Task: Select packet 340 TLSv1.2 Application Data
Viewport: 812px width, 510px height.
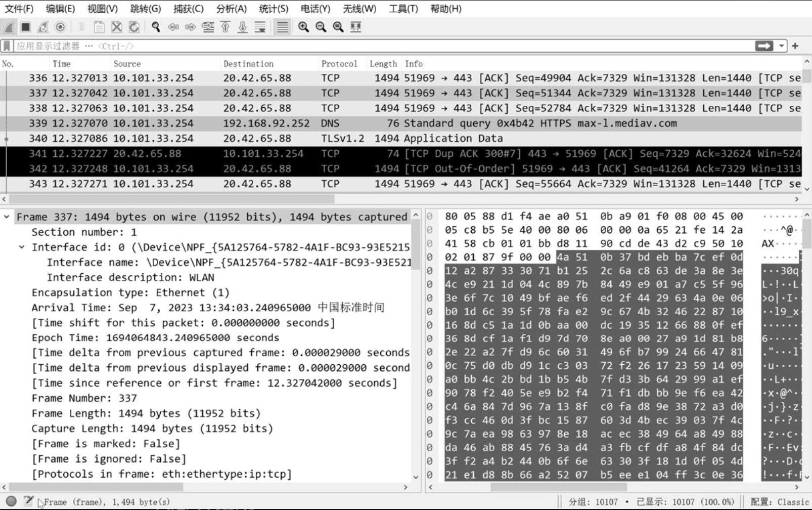Action: click(x=401, y=139)
